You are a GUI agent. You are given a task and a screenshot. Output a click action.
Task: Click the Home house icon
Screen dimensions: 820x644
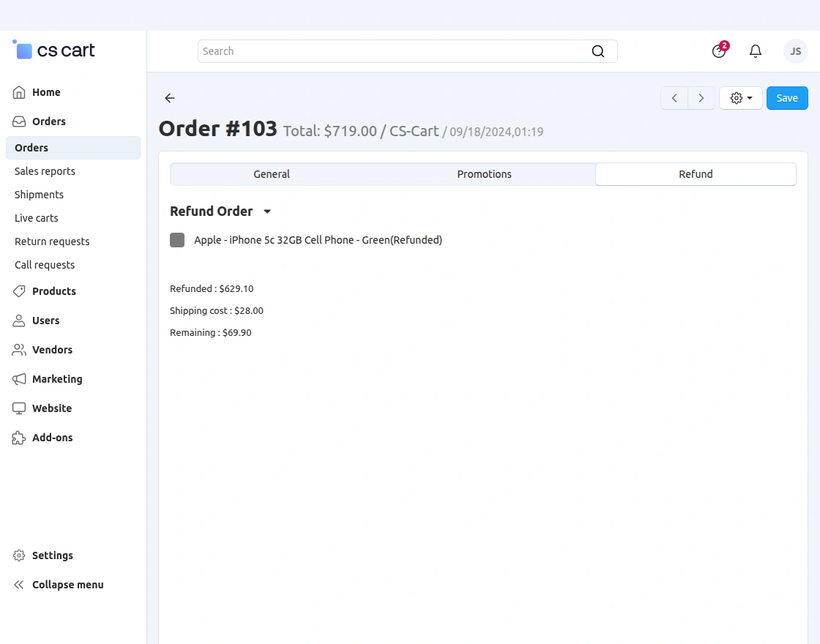19,92
